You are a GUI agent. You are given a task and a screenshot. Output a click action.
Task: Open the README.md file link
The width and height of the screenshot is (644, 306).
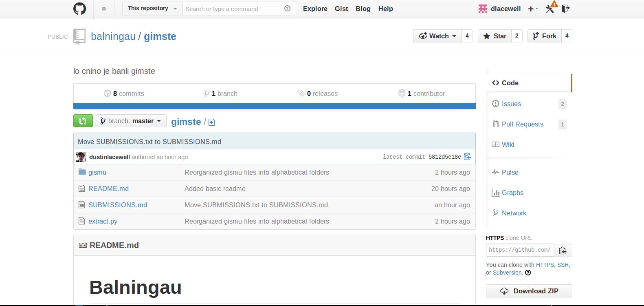pos(108,188)
